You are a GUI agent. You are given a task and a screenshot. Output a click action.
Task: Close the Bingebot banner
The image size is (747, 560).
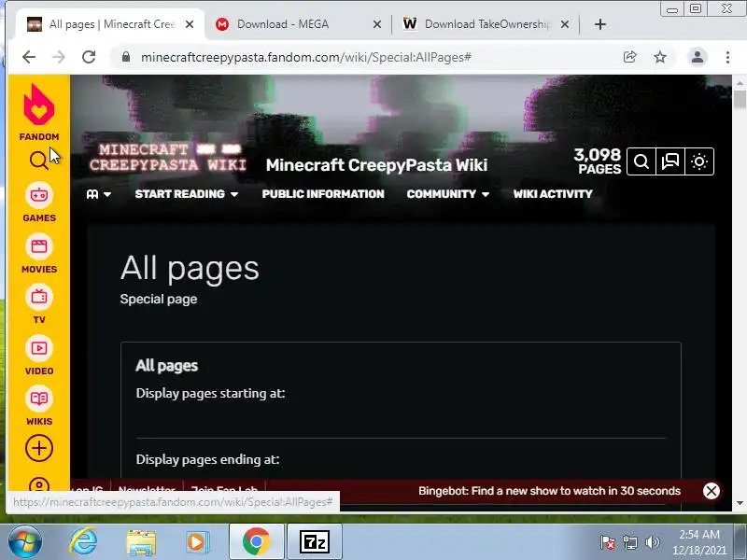(x=712, y=491)
